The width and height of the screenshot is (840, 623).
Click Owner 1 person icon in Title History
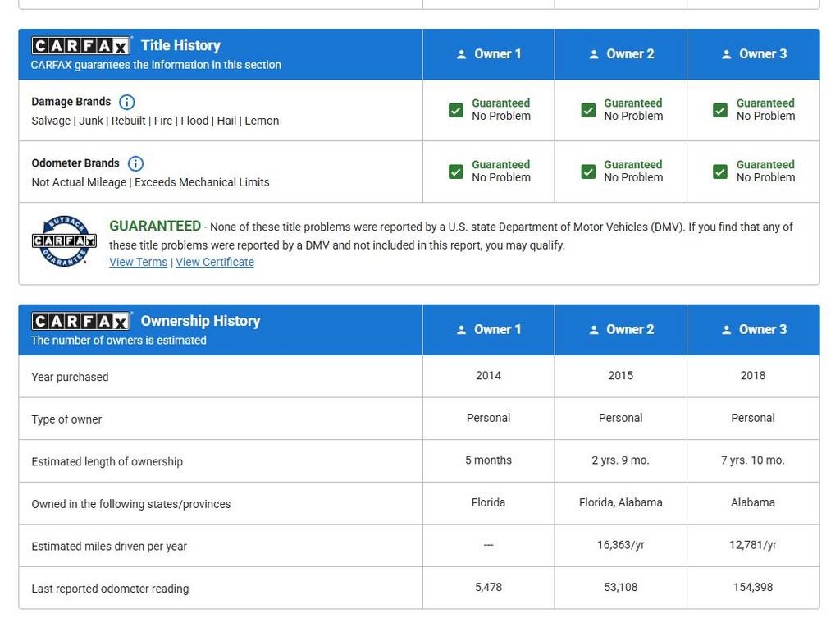pos(461,54)
